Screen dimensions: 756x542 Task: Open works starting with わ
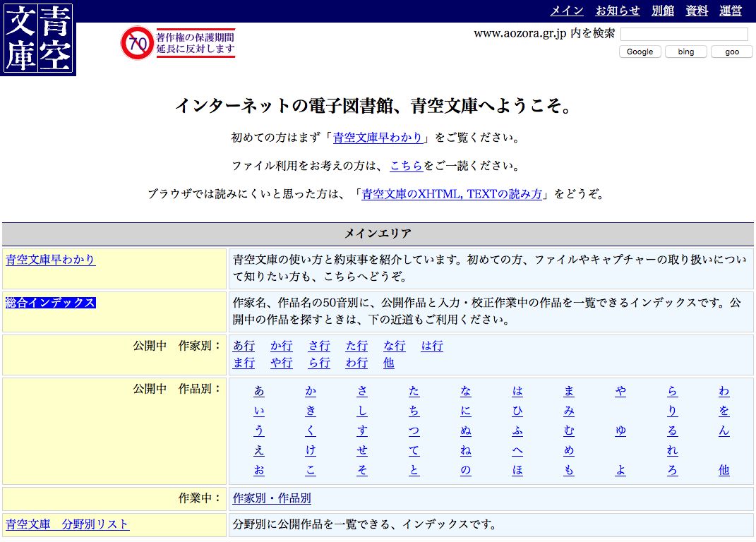coord(724,391)
